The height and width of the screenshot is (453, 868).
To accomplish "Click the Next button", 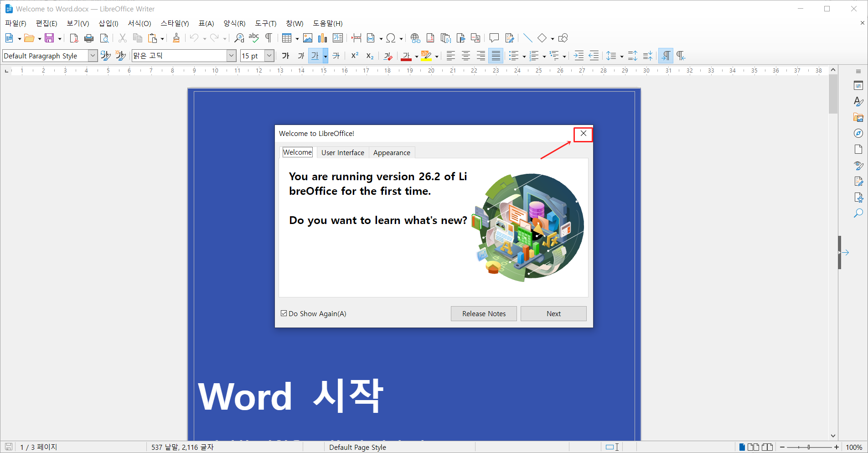I will 553,313.
